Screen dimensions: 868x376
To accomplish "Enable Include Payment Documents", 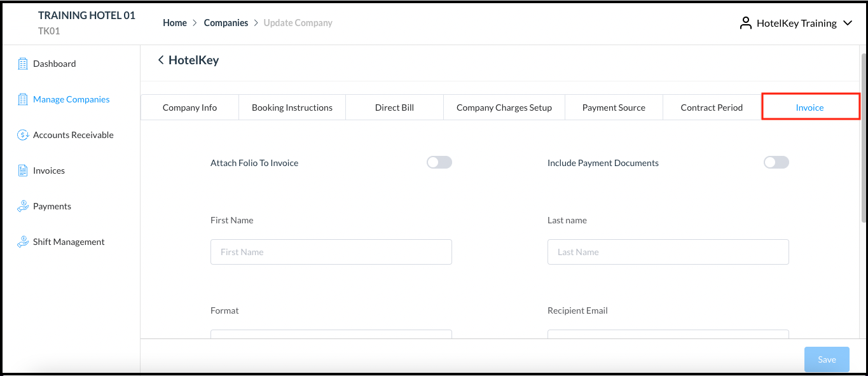I will (x=776, y=162).
